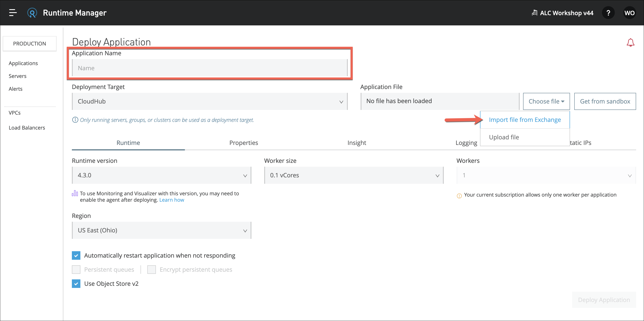Click the subscription warning icon under Workers
Screen dimensions: 644x321
[x=459, y=196]
